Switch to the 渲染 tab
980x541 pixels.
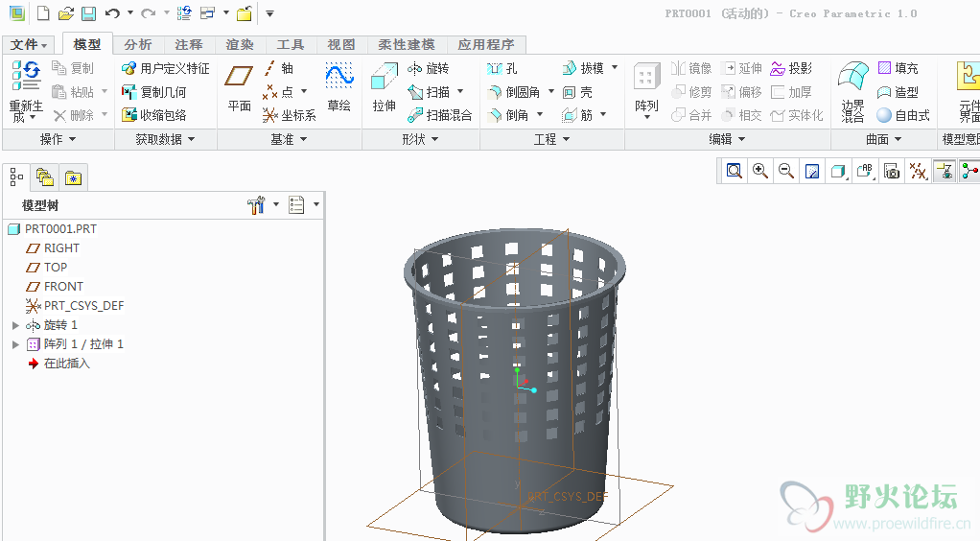[x=240, y=44]
